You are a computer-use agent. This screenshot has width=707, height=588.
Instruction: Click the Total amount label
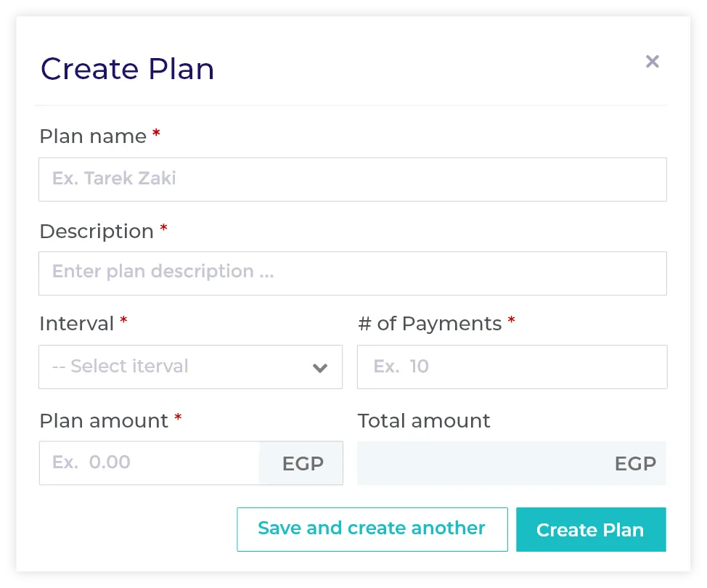point(424,421)
